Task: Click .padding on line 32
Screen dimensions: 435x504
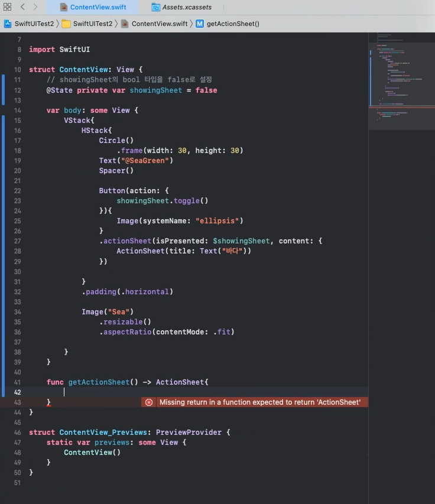Action: tap(99, 292)
